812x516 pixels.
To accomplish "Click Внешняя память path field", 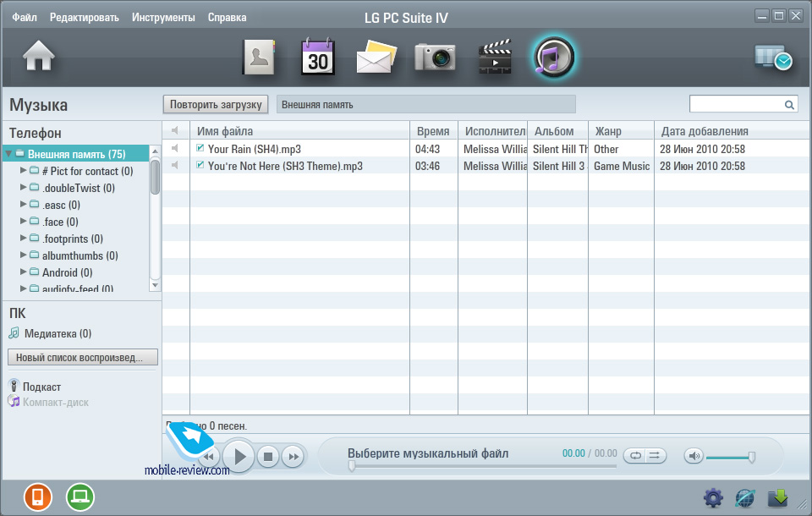I will (x=425, y=104).
